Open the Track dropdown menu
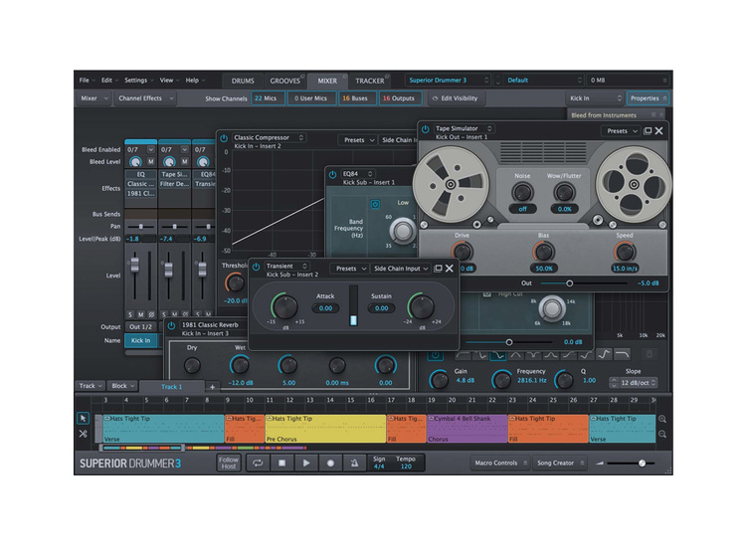The image size is (746, 560). click(x=91, y=386)
